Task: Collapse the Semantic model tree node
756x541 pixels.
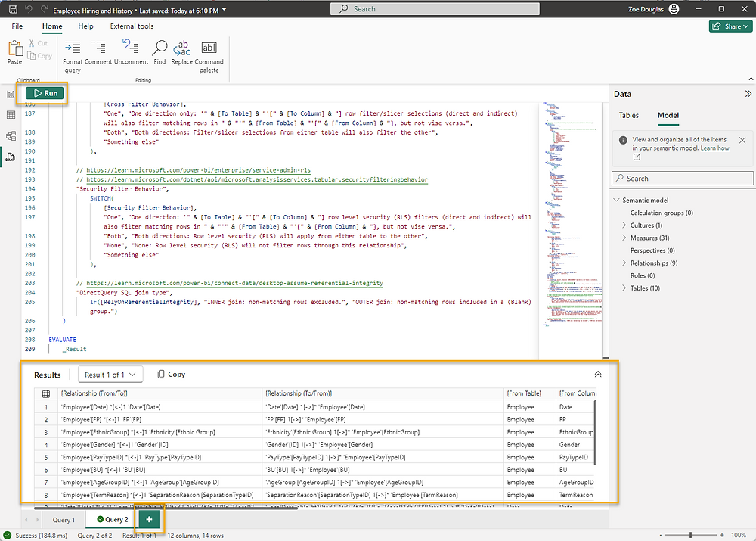Action: tap(617, 200)
